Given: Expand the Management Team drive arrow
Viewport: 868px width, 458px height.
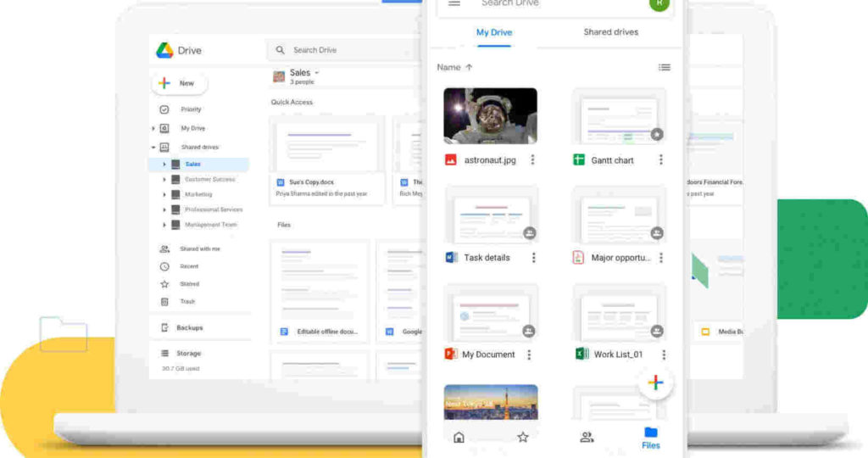Looking at the screenshot, I should click(164, 225).
